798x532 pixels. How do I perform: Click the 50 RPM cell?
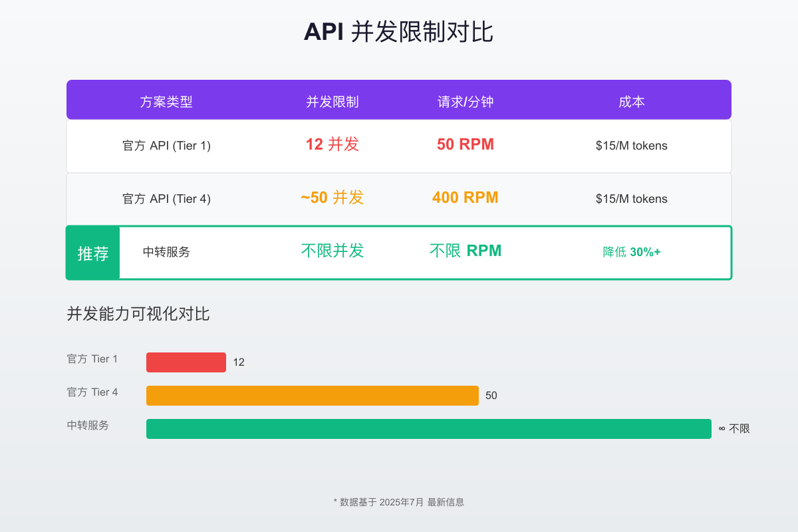pyautogui.click(x=465, y=144)
